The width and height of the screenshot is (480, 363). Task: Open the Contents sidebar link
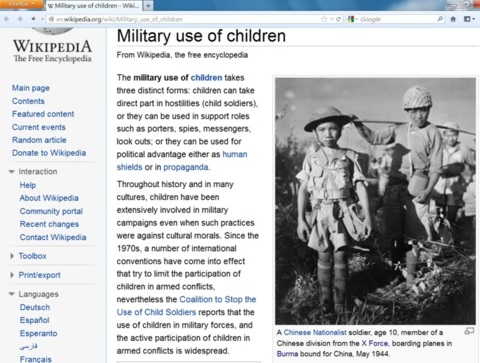[x=28, y=101]
